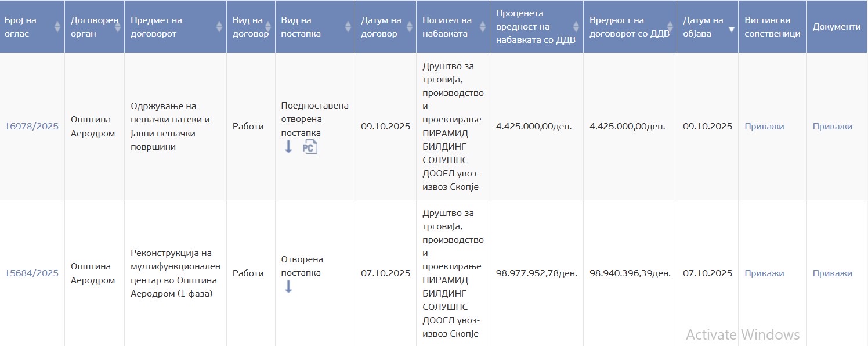Viewport: 868px width, 346px height.
Task: Toggle the descending arrow beside Датум на објава
Action: [731, 29]
